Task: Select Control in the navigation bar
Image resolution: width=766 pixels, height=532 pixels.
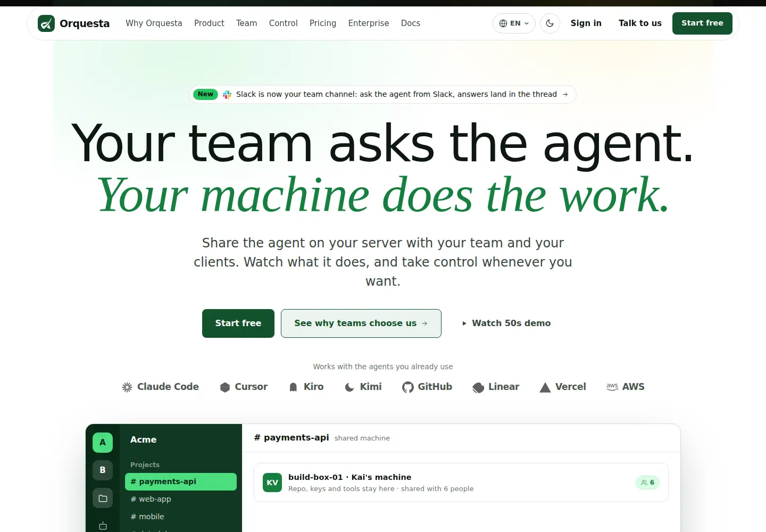Action: click(283, 23)
